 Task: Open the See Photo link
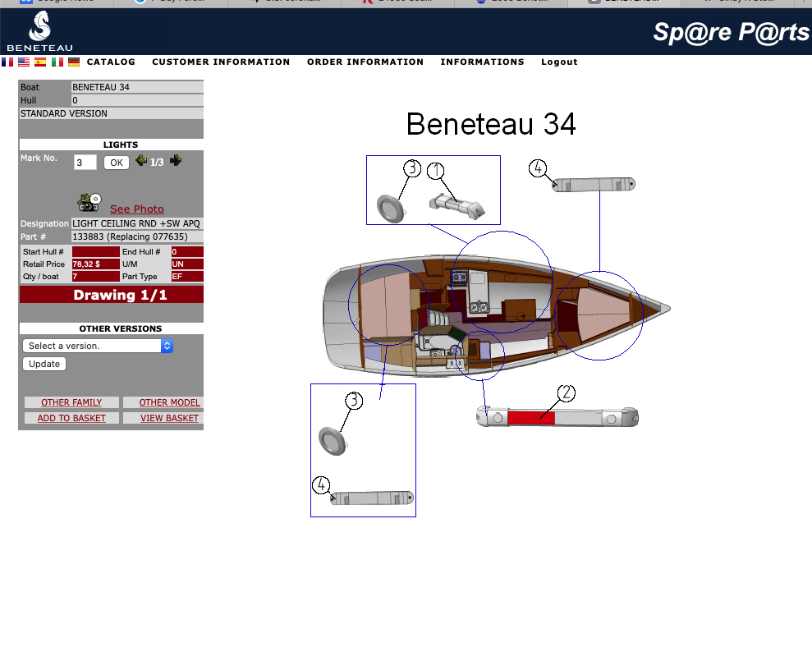(x=137, y=209)
